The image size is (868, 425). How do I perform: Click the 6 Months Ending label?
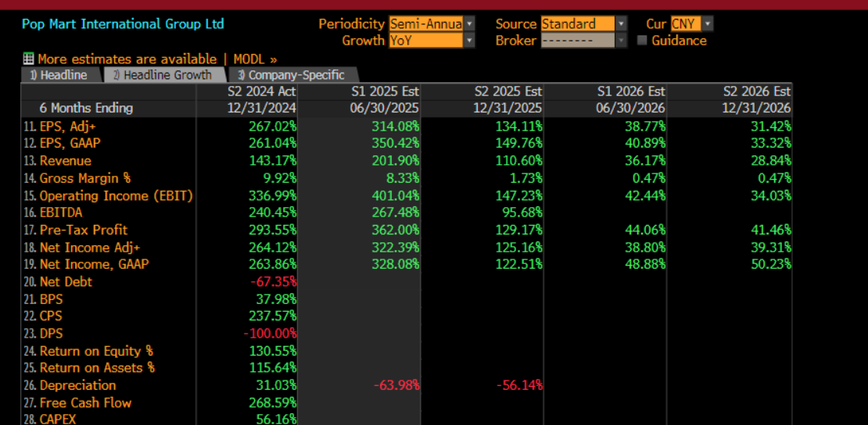(86, 108)
